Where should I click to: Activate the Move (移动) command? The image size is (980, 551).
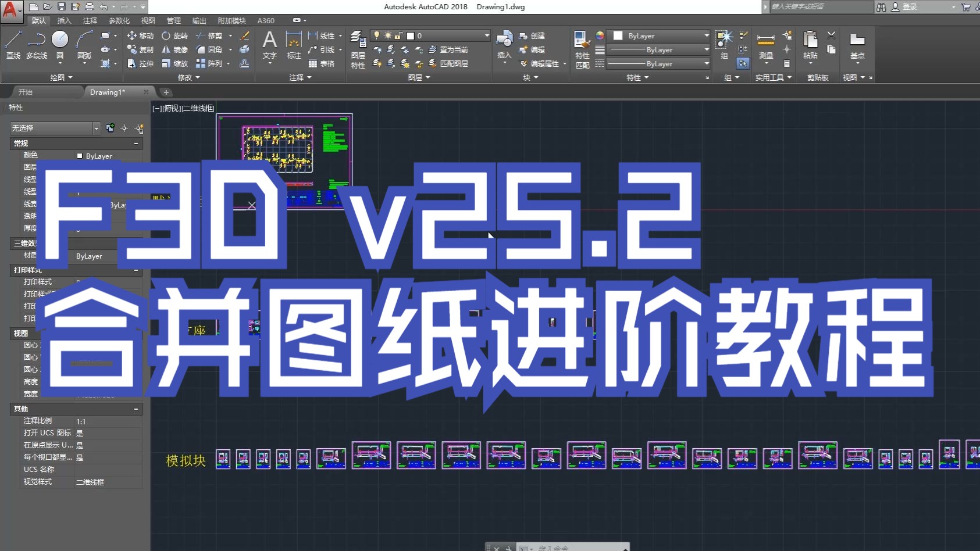click(x=140, y=35)
